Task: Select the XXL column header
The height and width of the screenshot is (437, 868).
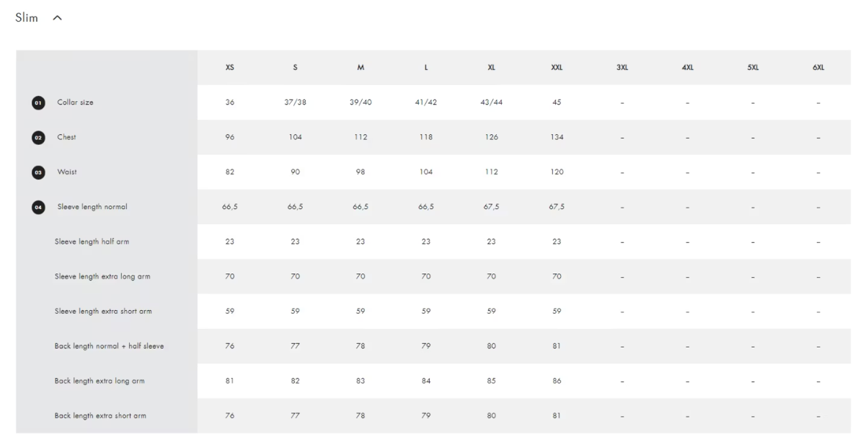Action: [x=557, y=68]
